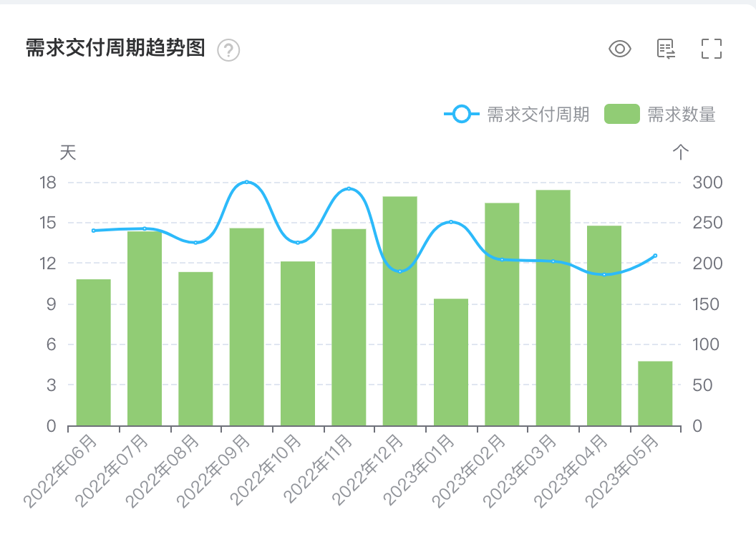Click the blue line point for 2022年06月
The width and height of the screenshot is (756, 550).
click(94, 231)
